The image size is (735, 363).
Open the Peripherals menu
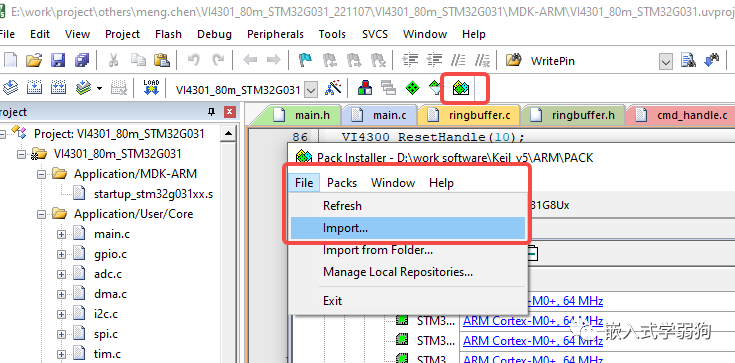pyautogui.click(x=275, y=34)
